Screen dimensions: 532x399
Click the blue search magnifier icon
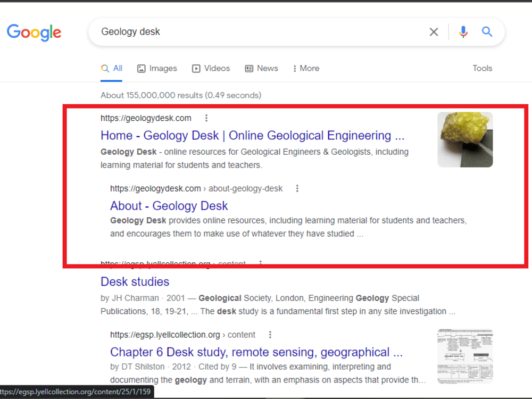[x=487, y=32]
